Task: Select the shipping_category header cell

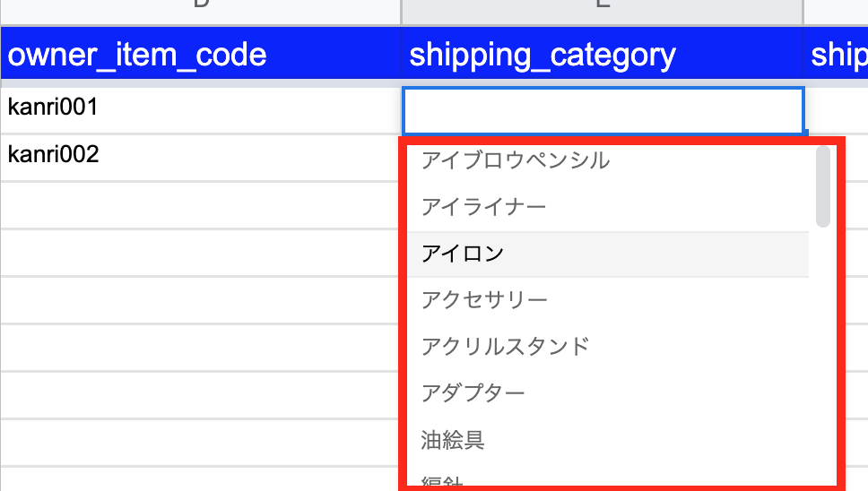Action: [603, 56]
